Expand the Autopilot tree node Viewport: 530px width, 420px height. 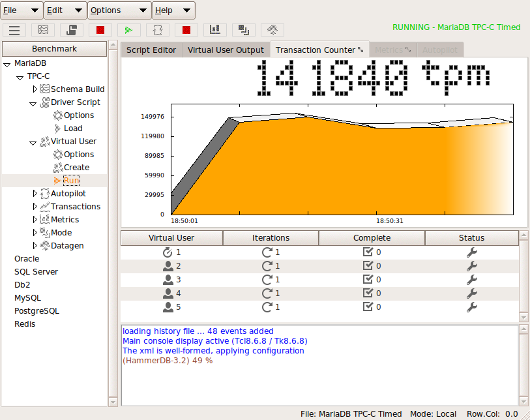(35, 194)
